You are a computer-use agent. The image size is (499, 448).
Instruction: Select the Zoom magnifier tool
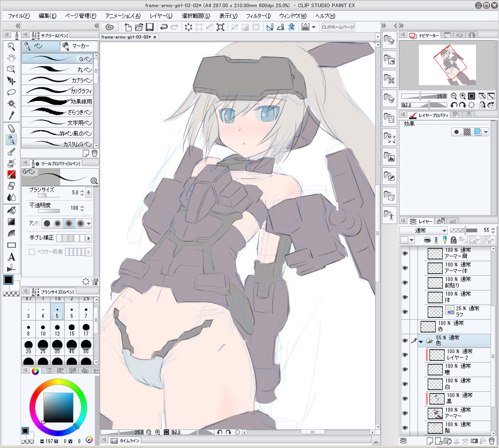[x=12, y=46]
